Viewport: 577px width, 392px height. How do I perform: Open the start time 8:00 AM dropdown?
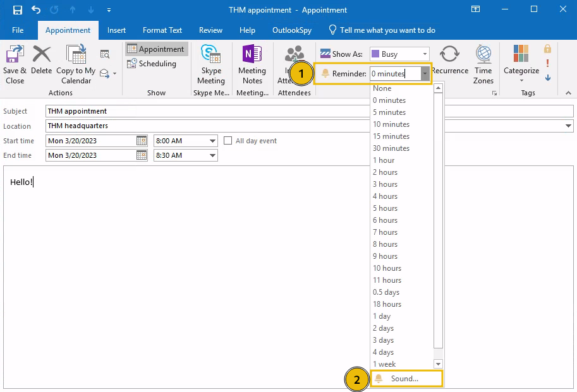(x=212, y=141)
